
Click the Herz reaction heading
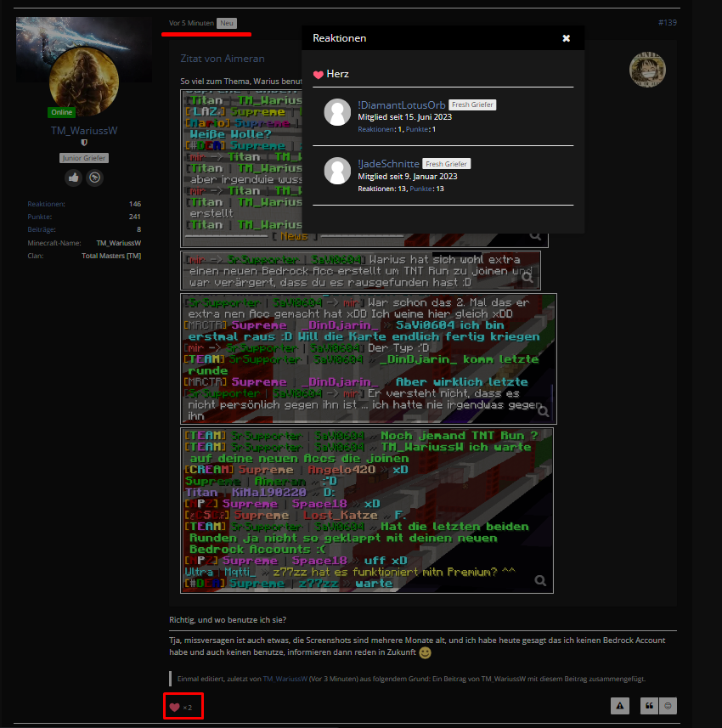click(331, 74)
